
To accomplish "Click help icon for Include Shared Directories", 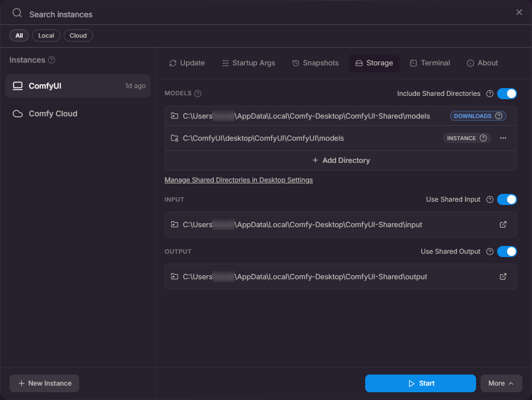I will point(489,94).
